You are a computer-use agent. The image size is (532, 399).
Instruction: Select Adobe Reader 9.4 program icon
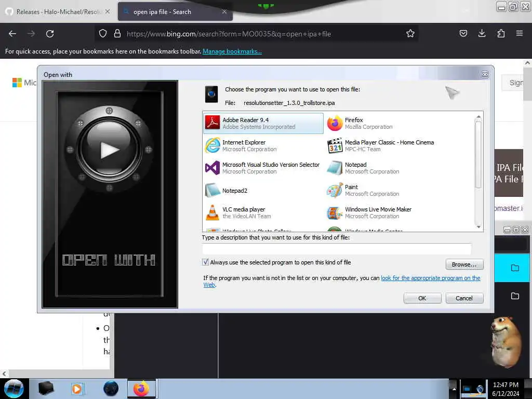point(212,123)
